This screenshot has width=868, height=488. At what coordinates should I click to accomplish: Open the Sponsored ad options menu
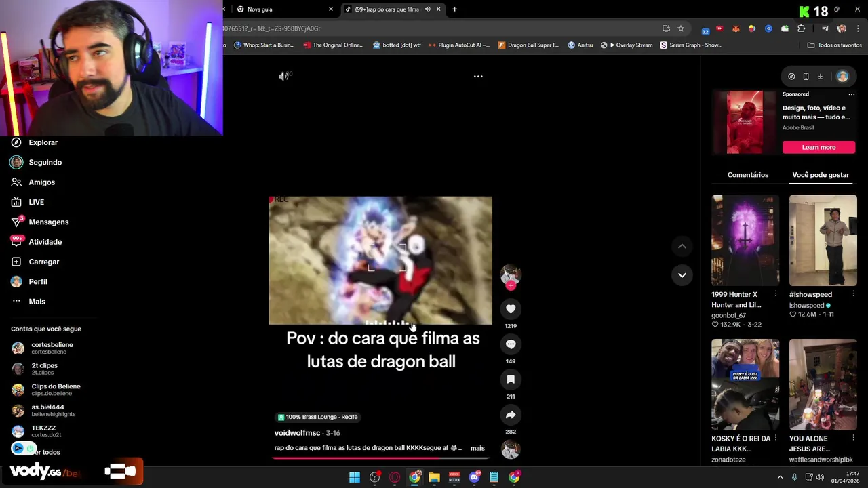coord(852,94)
